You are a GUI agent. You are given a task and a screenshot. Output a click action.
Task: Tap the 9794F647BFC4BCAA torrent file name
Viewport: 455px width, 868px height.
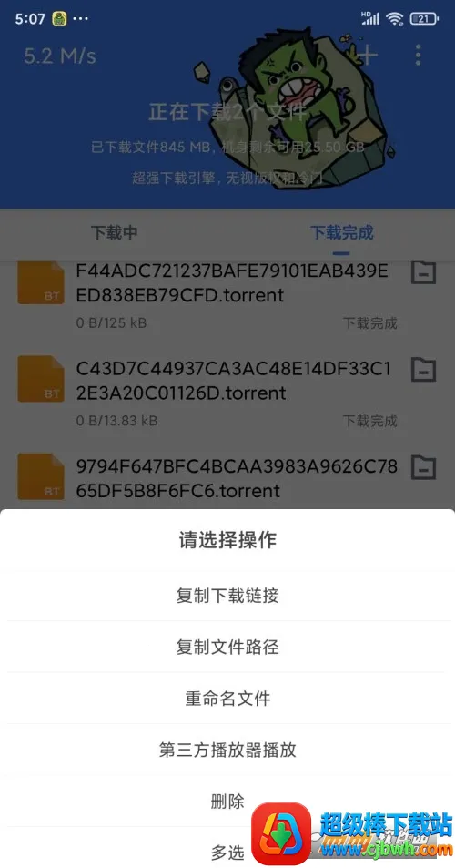click(x=237, y=479)
